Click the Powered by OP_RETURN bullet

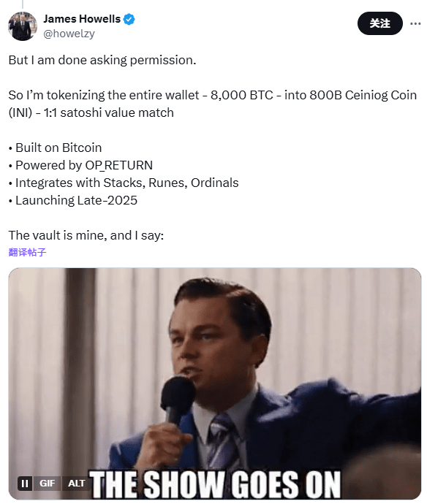(x=80, y=165)
